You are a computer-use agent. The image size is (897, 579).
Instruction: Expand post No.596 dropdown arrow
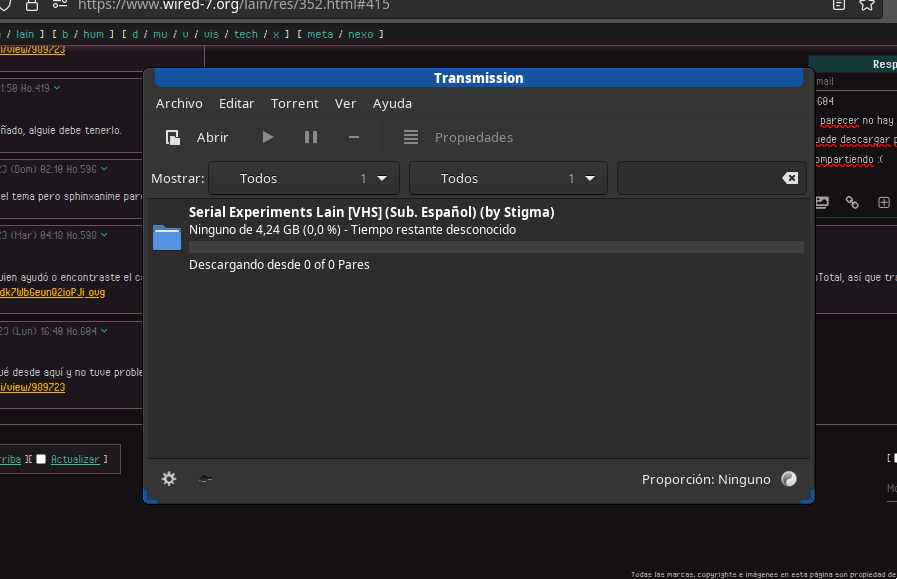[104, 169]
